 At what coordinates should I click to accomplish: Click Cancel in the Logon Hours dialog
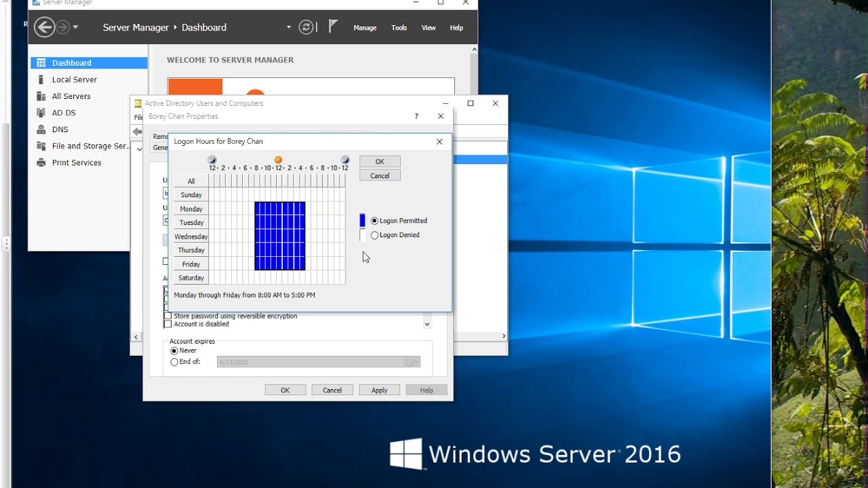380,176
